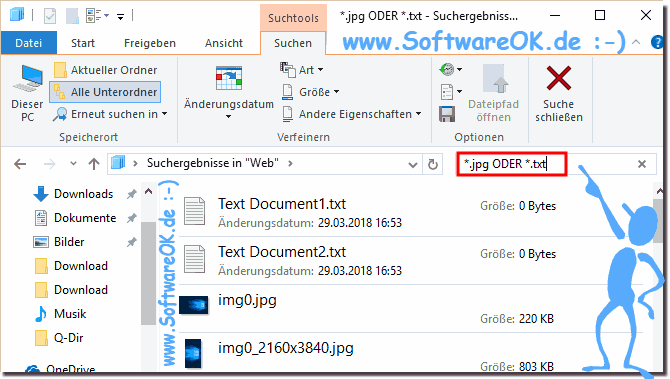Click the navigation pane scrollbar thumb
The height and width of the screenshot is (379, 670).
tap(148, 273)
